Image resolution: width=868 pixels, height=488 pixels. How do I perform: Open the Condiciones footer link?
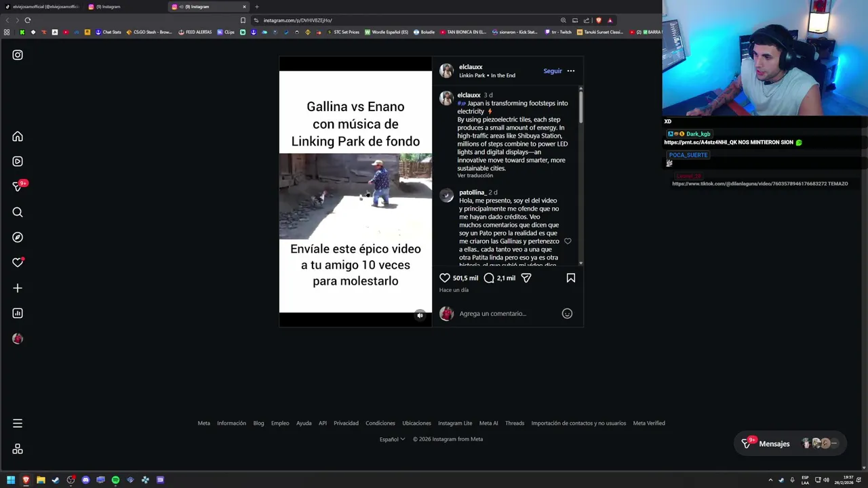380,424
